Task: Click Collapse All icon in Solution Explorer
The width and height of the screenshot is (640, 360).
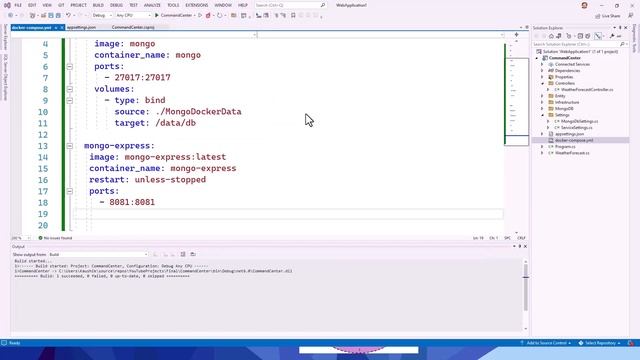Action: 580,36
